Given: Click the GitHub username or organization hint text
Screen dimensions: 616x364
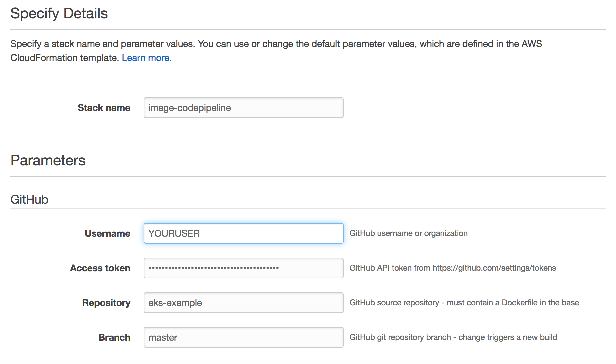Looking at the screenshot, I should pos(409,233).
